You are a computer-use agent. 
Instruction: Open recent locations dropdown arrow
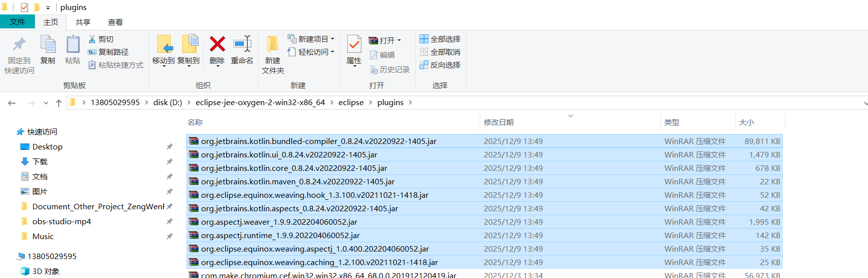coord(46,103)
